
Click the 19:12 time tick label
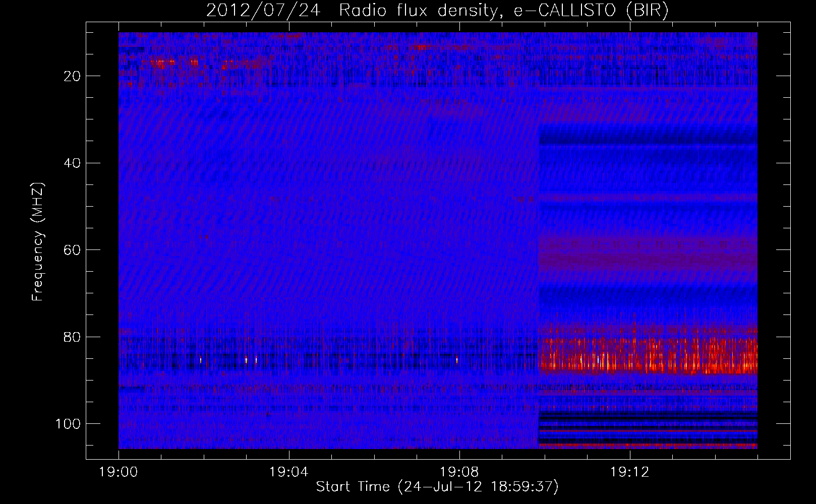pos(629,472)
